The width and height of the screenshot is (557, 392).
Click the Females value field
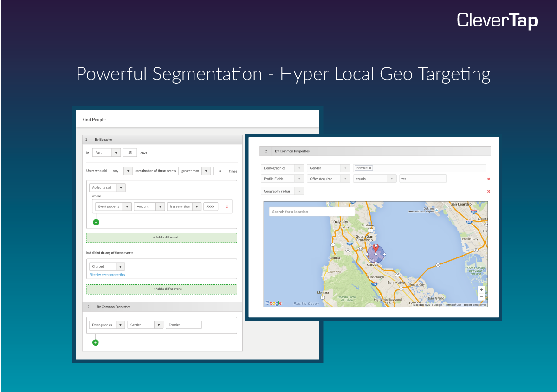pyautogui.click(x=184, y=325)
